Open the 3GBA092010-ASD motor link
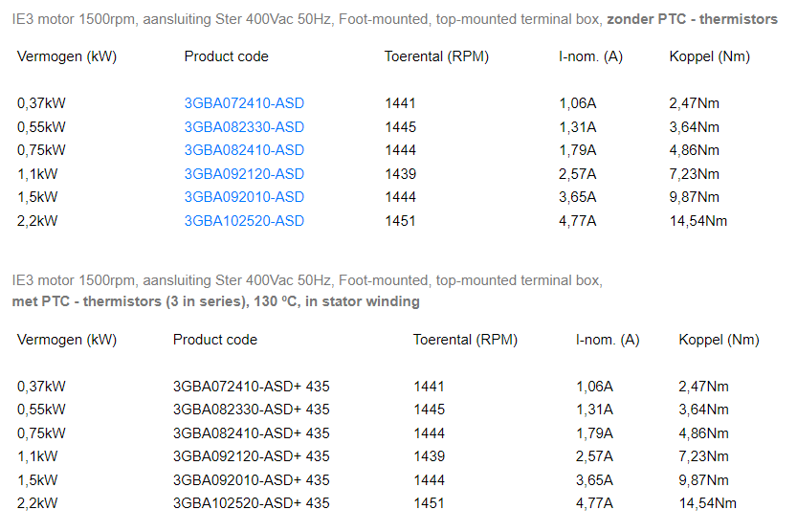The width and height of the screenshot is (797, 532). (244, 197)
